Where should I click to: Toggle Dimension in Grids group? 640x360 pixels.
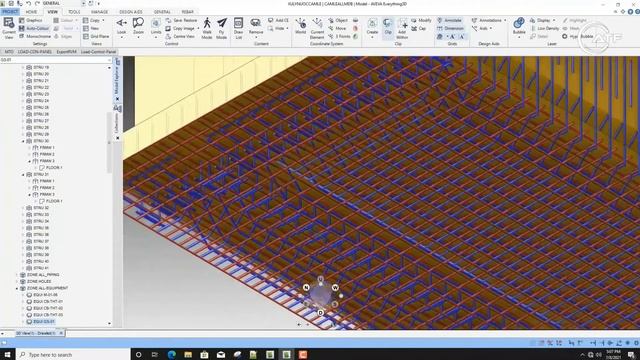point(450,29)
